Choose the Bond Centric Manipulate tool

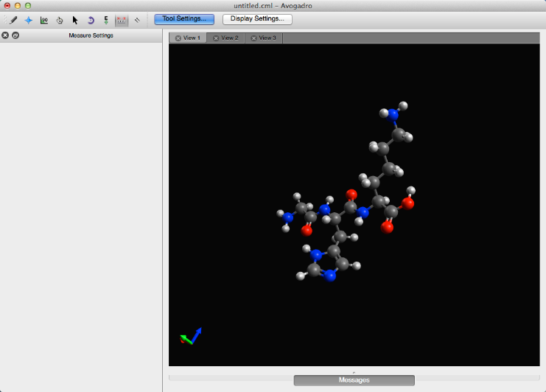click(44, 20)
